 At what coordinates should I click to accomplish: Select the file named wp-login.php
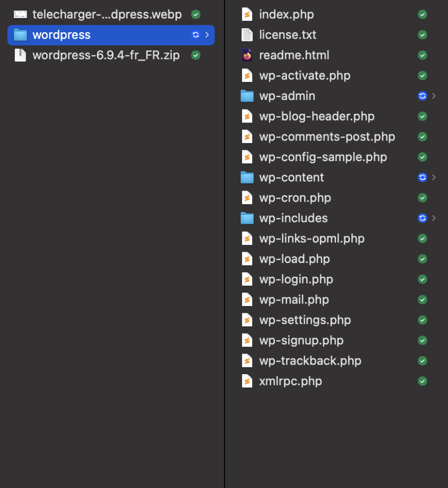(x=296, y=280)
